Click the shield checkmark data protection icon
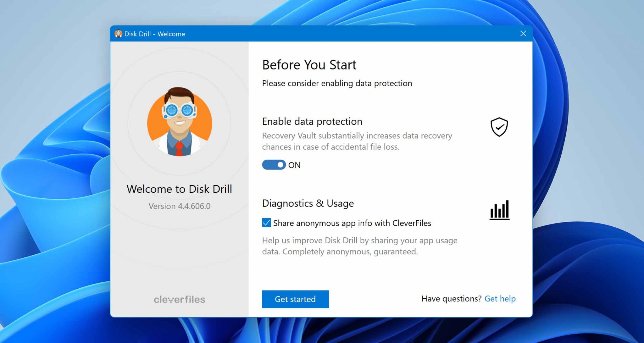This screenshot has width=644, height=343. (499, 127)
